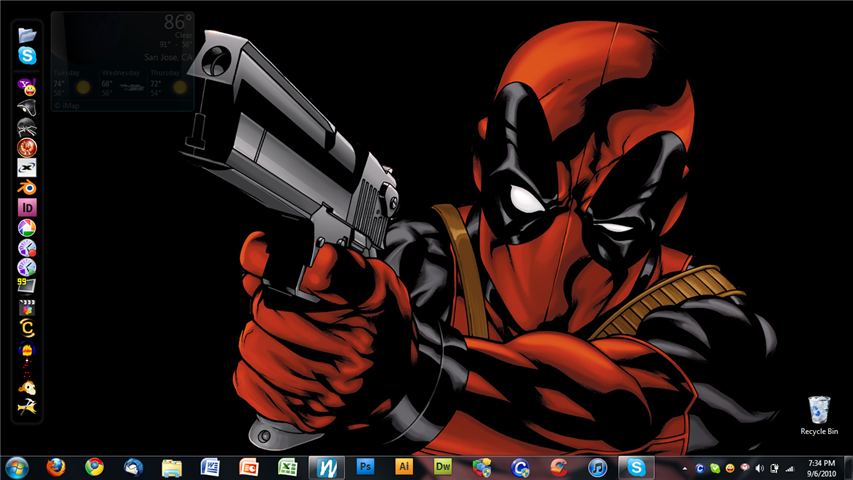The width and height of the screenshot is (853, 480).
Task: Launch Illustrator from the taskbar
Action: (404, 466)
